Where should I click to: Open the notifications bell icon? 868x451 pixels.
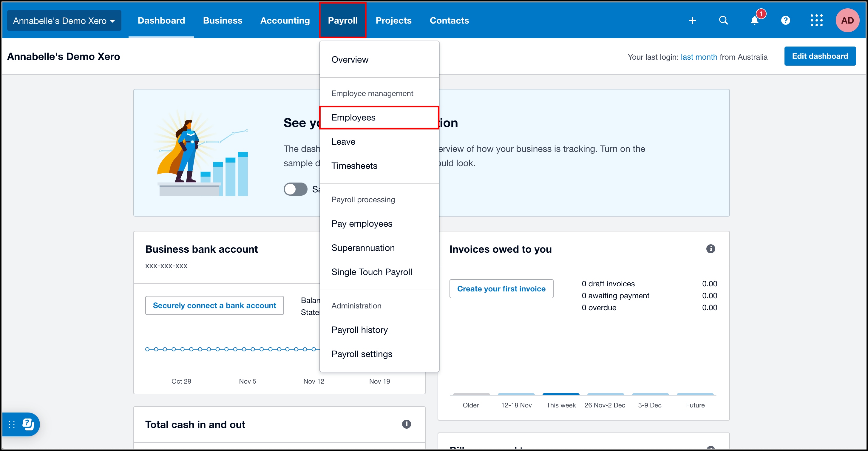tap(754, 21)
